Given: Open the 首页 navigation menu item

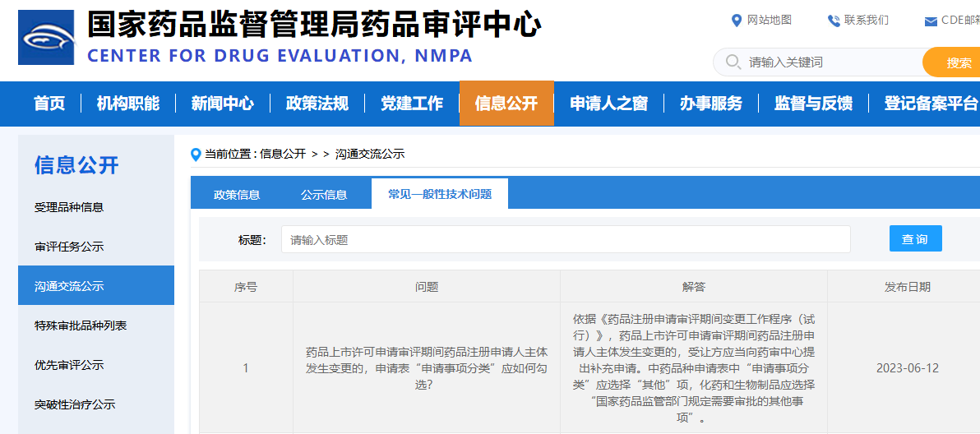Looking at the screenshot, I should (x=49, y=104).
